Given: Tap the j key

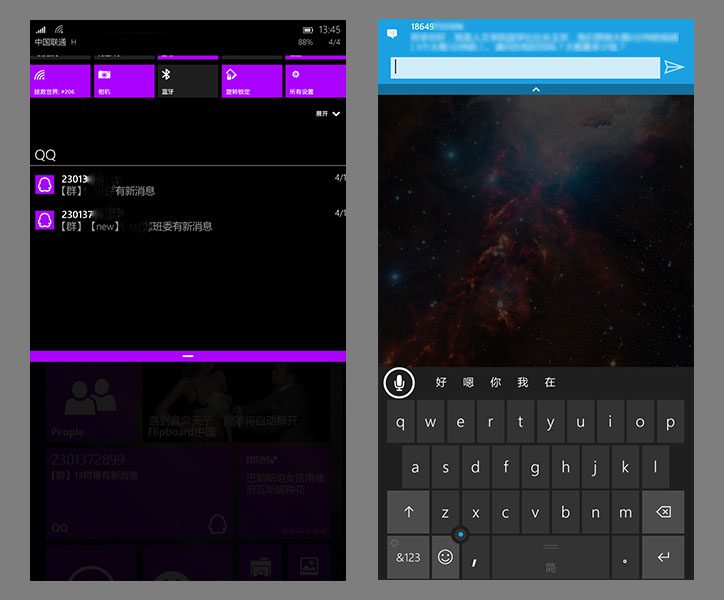Looking at the screenshot, I should coord(596,467).
